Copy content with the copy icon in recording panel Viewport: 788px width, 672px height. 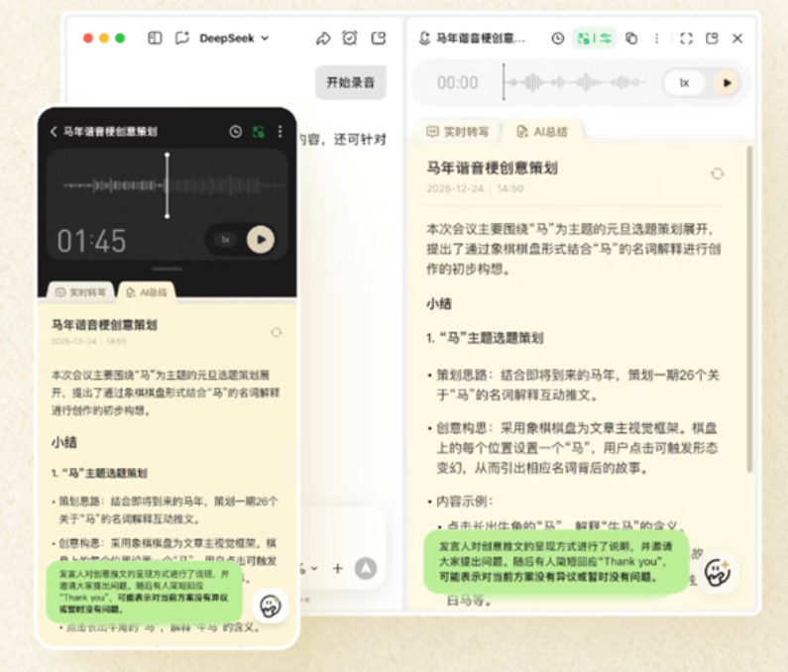631,39
